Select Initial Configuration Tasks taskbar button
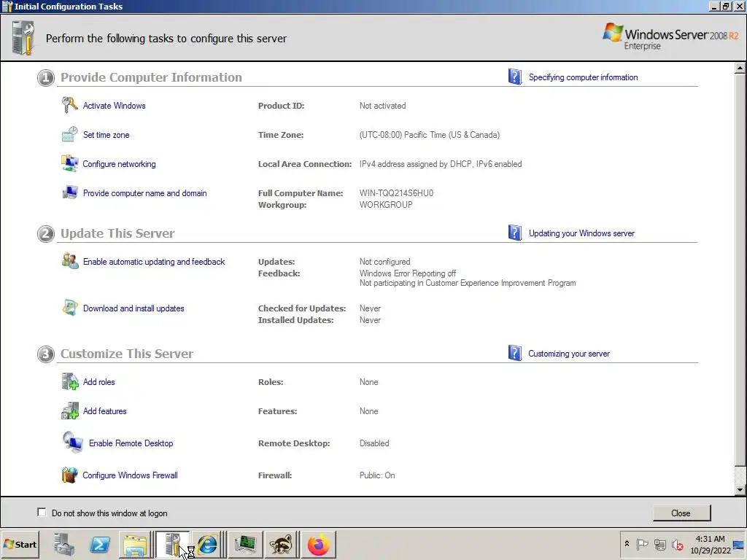 point(172,544)
